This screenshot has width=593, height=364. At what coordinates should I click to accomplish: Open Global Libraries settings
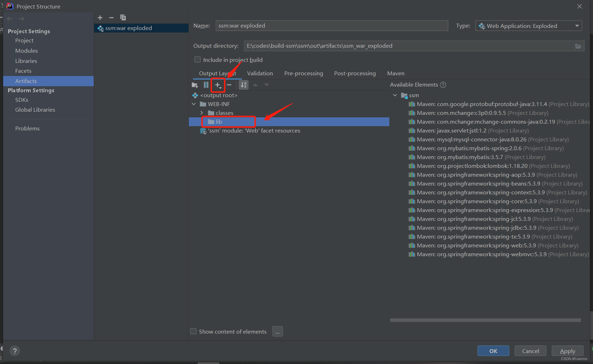tap(35, 110)
